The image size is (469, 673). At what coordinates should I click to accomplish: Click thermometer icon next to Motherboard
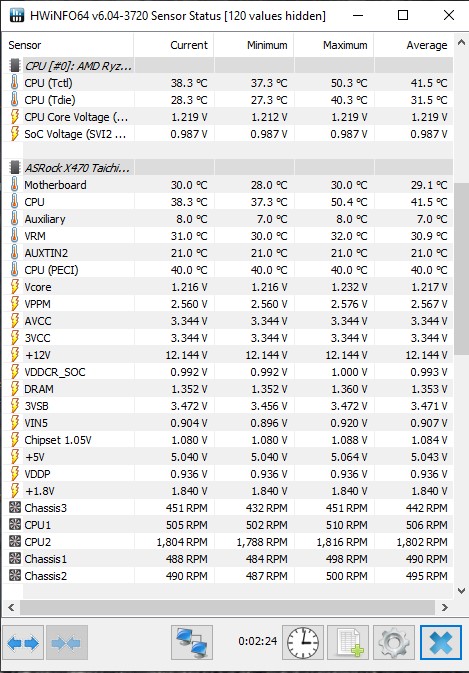(15, 185)
